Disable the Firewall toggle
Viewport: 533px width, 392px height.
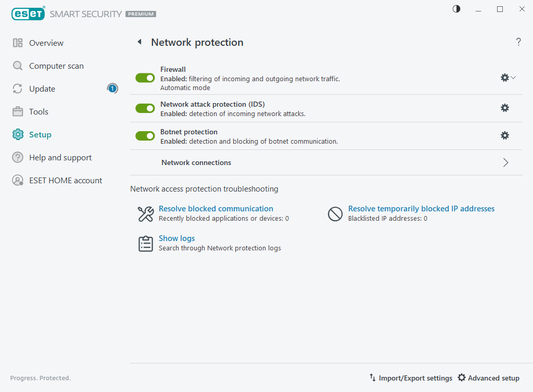pyautogui.click(x=145, y=77)
